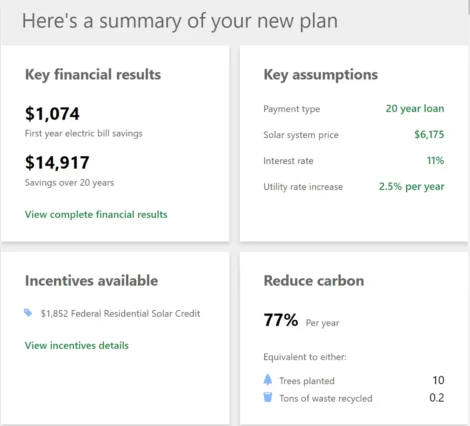Click the $14,917 savings amount

[x=57, y=163]
